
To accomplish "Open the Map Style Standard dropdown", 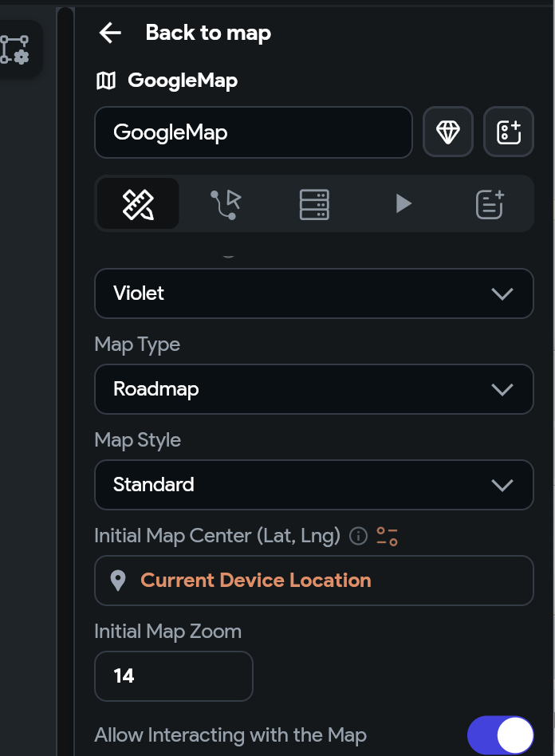I will (314, 485).
